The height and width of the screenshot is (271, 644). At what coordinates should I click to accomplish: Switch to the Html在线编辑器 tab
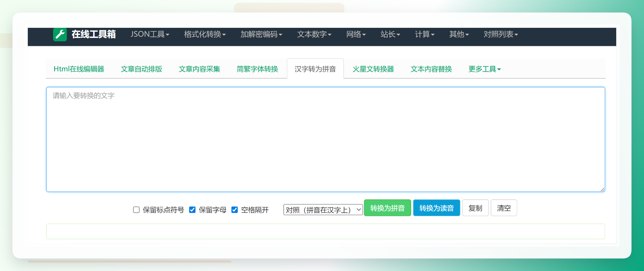[x=79, y=69]
